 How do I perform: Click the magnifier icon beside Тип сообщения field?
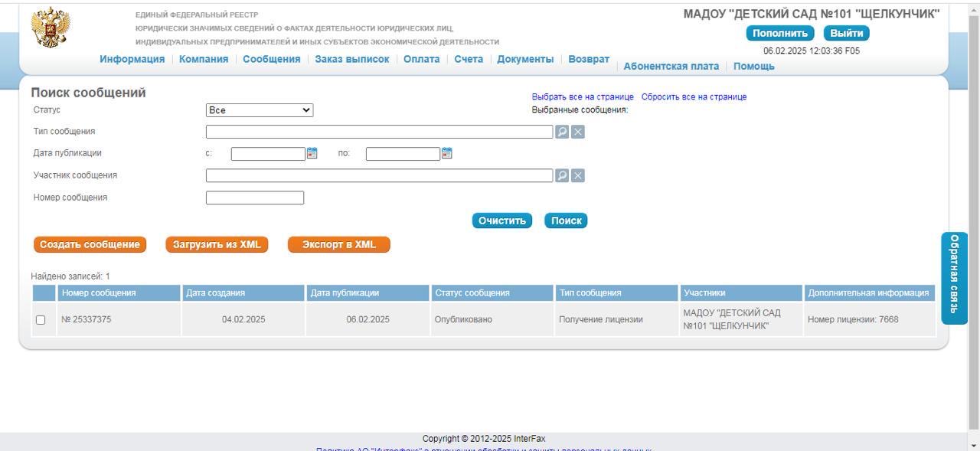[562, 132]
